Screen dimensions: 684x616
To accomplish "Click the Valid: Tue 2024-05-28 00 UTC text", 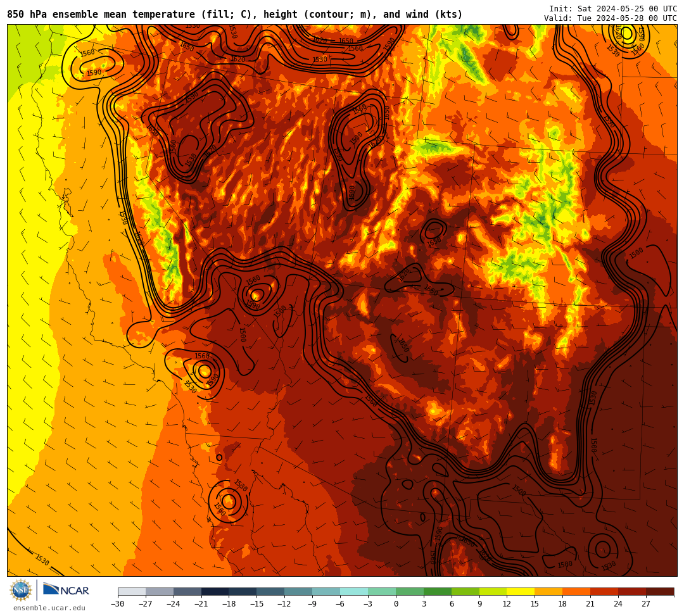I will point(611,18).
